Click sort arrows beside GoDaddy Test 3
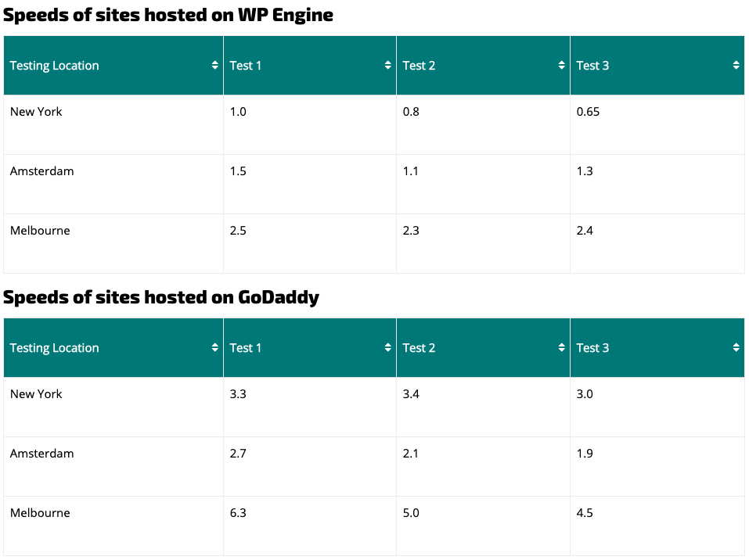 pyautogui.click(x=736, y=347)
